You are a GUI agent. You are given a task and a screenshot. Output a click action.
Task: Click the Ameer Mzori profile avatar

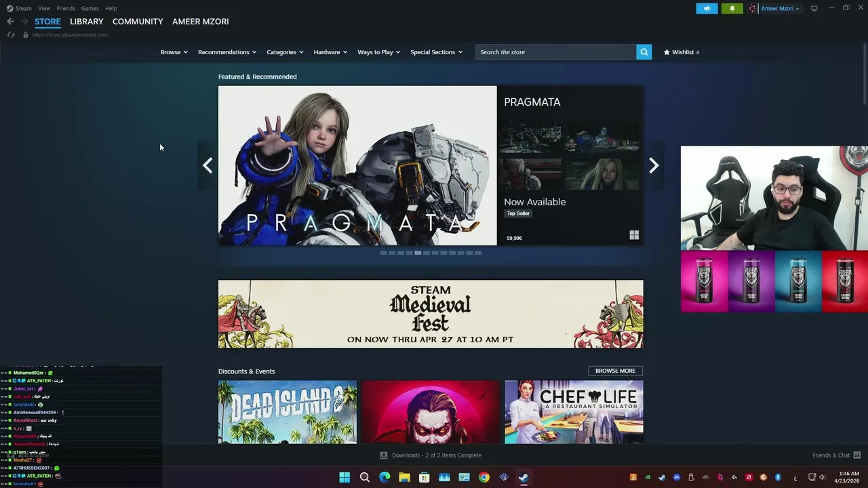tap(753, 8)
